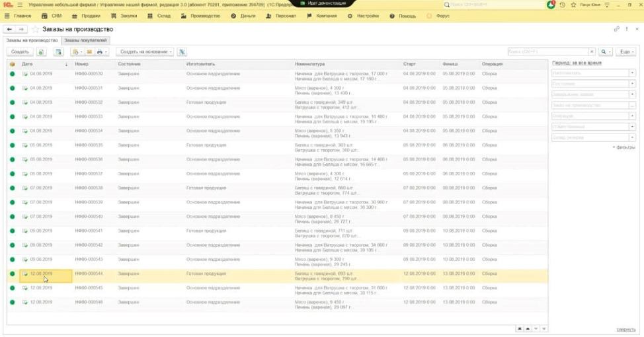
Task: Click the свернуть link at bottom right
Action: pos(626,330)
